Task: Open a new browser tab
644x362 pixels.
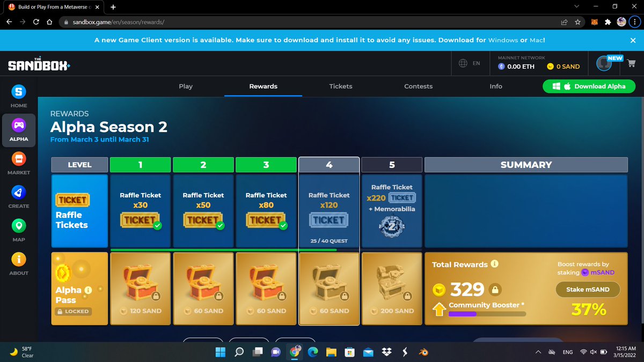Action: click(x=113, y=7)
